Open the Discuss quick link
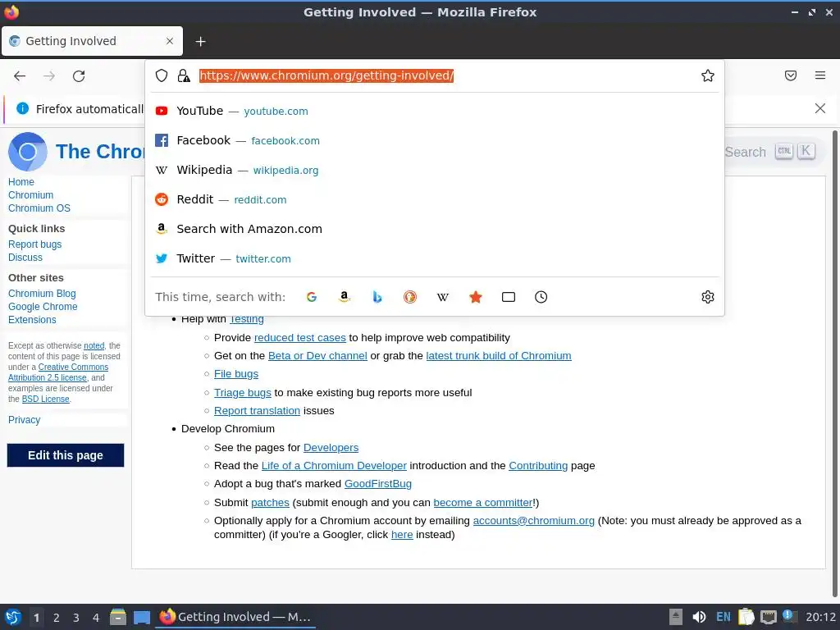 point(25,257)
